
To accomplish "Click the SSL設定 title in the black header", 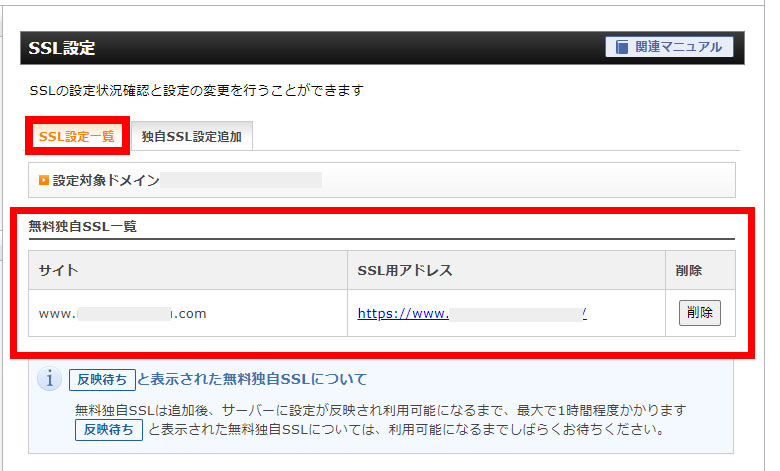I will 63,47.
